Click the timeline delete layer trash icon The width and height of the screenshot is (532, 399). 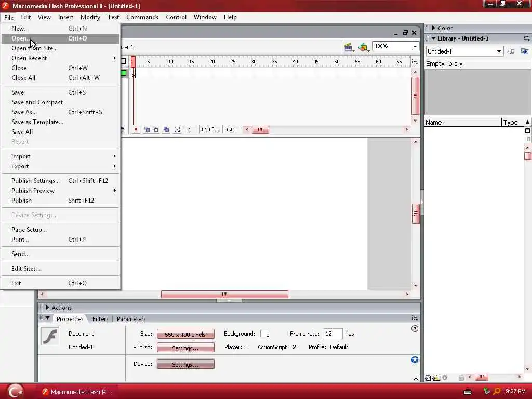click(x=122, y=129)
